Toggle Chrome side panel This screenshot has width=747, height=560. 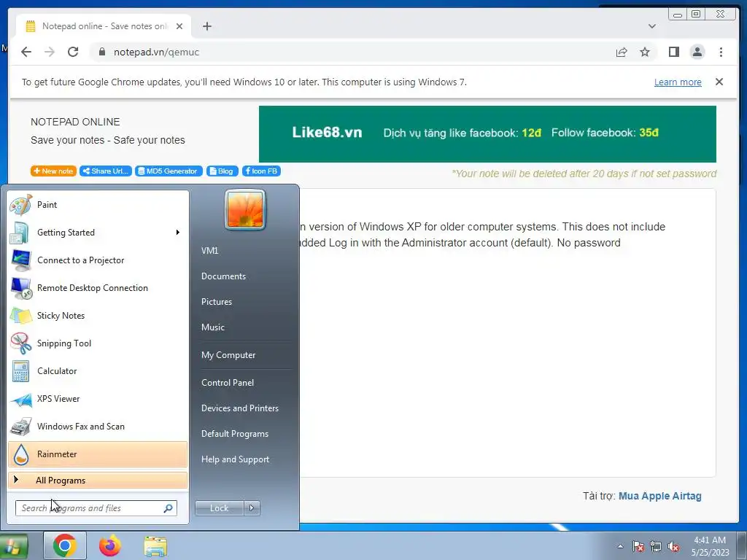tap(673, 52)
